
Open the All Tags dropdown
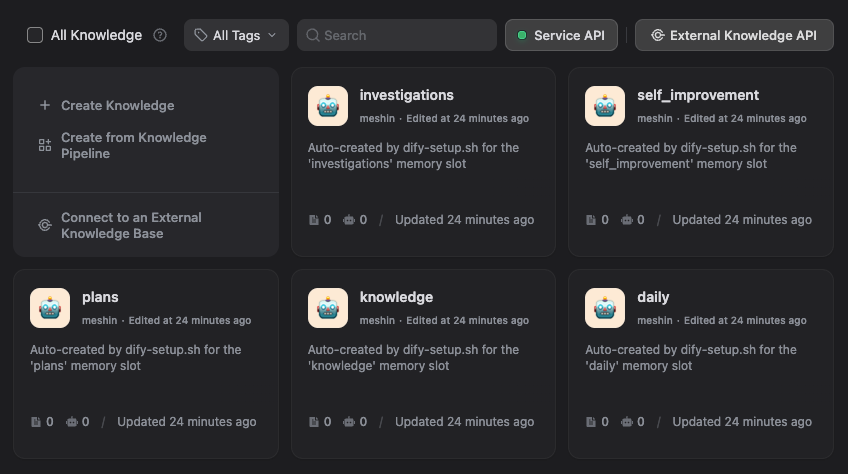(x=236, y=35)
